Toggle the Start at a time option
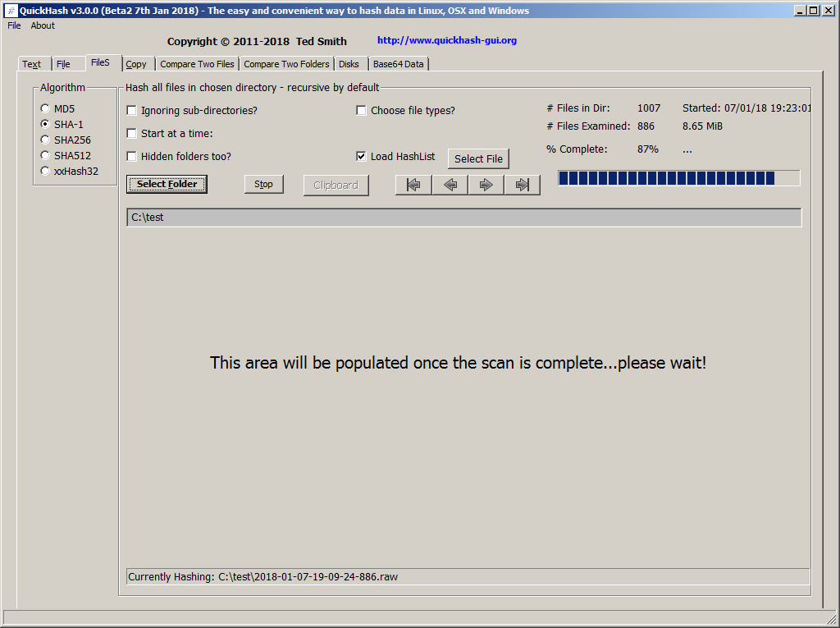This screenshot has height=628, width=840. click(x=132, y=134)
